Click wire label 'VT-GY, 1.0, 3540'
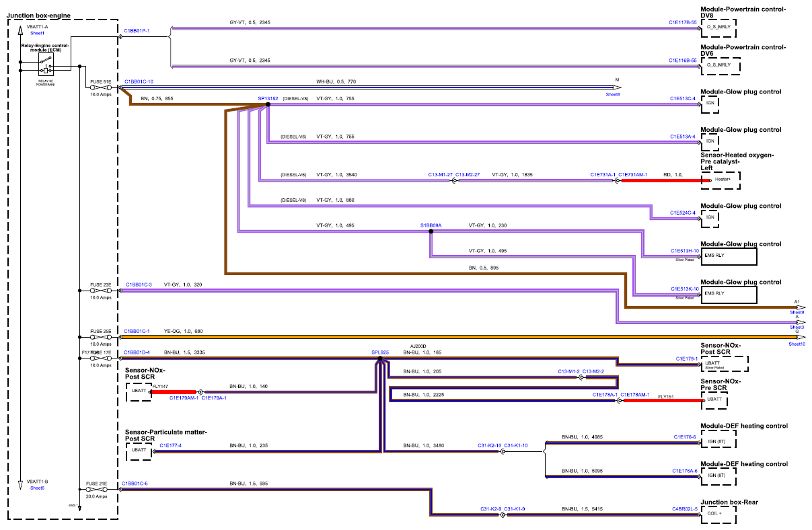The width and height of the screenshot is (812, 530). 336,175
